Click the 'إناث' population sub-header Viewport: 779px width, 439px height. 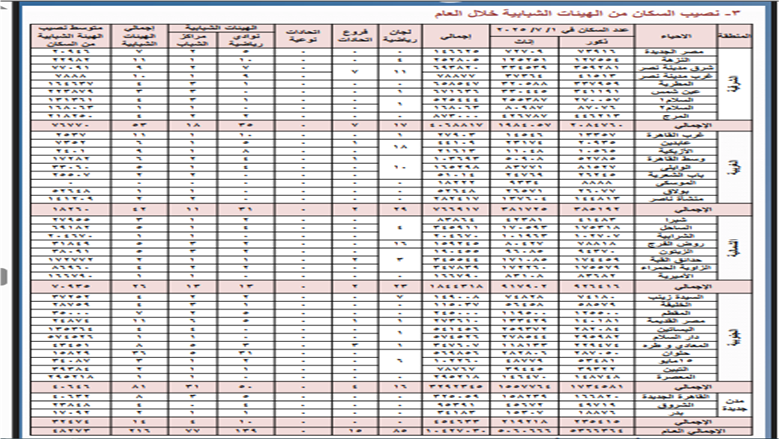coord(524,42)
